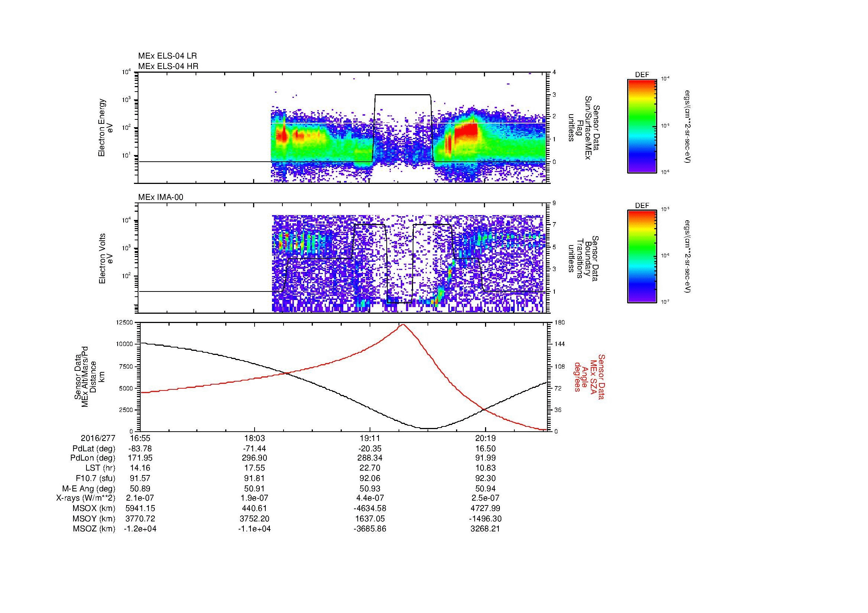Click the 'MSOY (km)' row label

click(94, 518)
